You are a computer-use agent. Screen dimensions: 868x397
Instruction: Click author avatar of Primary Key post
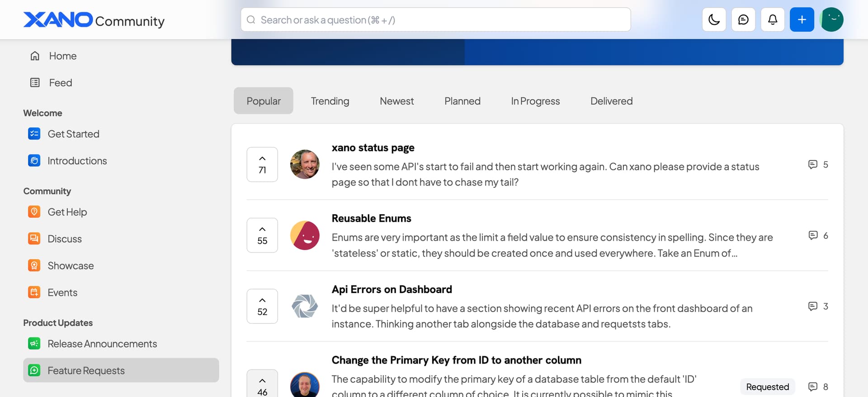coord(305,385)
